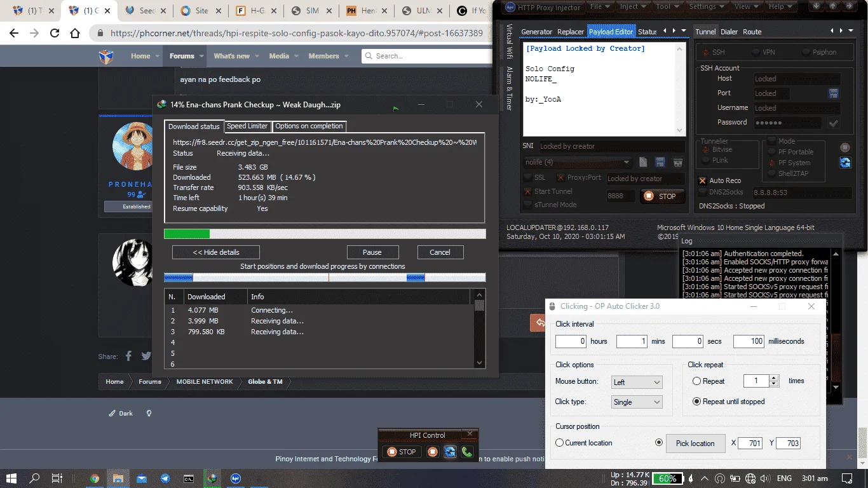This screenshot has height=488, width=868.
Task: Click the browser home icon
Action: point(75,33)
